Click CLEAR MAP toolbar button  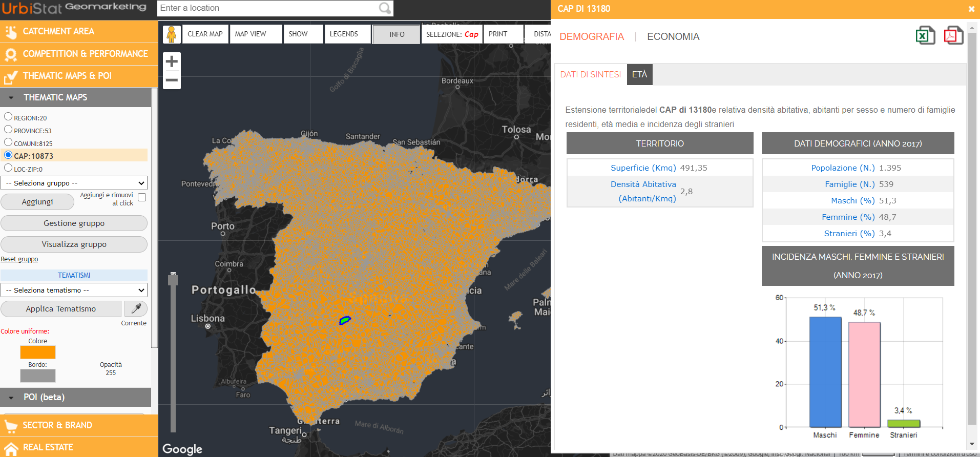click(205, 34)
